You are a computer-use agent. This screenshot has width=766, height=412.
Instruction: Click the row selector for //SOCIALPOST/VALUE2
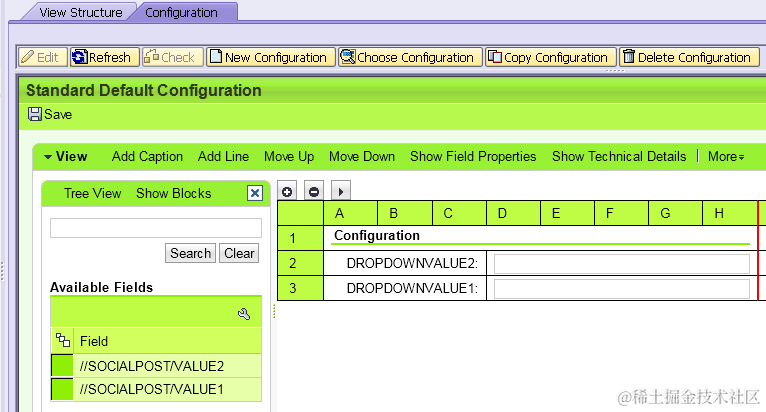[62, 366]
